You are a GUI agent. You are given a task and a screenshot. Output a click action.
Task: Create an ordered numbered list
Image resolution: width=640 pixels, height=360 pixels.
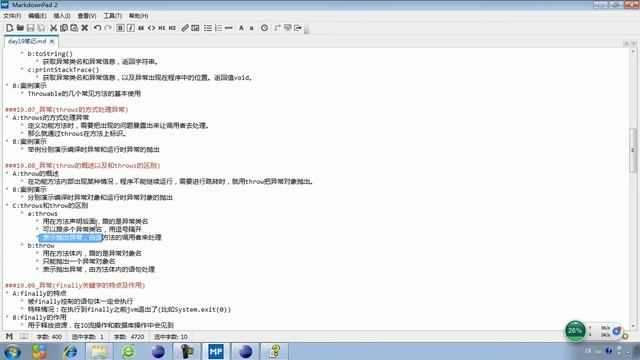(x=218, y=28)
